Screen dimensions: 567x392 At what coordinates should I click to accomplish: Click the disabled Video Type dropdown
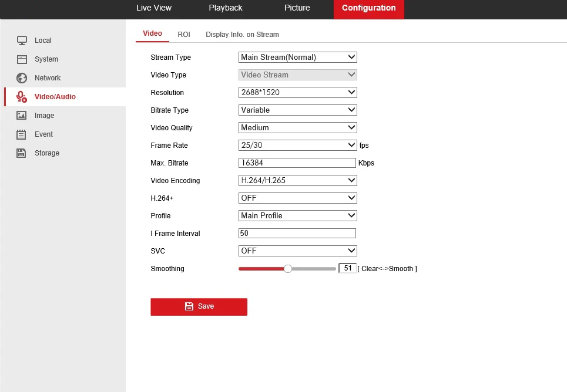click(x=298, y=75)
